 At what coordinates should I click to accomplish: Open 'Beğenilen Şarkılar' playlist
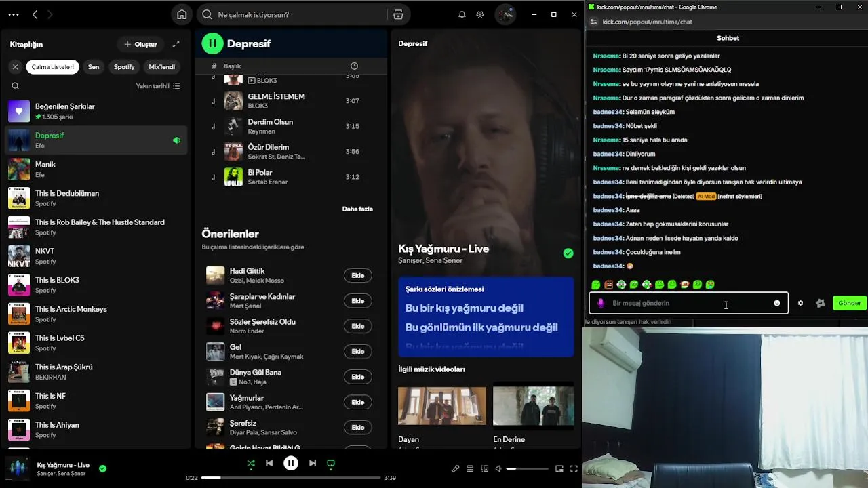point(96,111)
